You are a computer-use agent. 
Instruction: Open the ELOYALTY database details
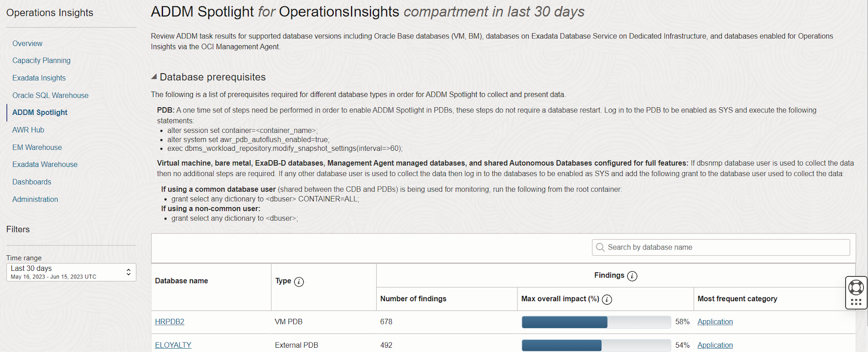tap(172, 345)
